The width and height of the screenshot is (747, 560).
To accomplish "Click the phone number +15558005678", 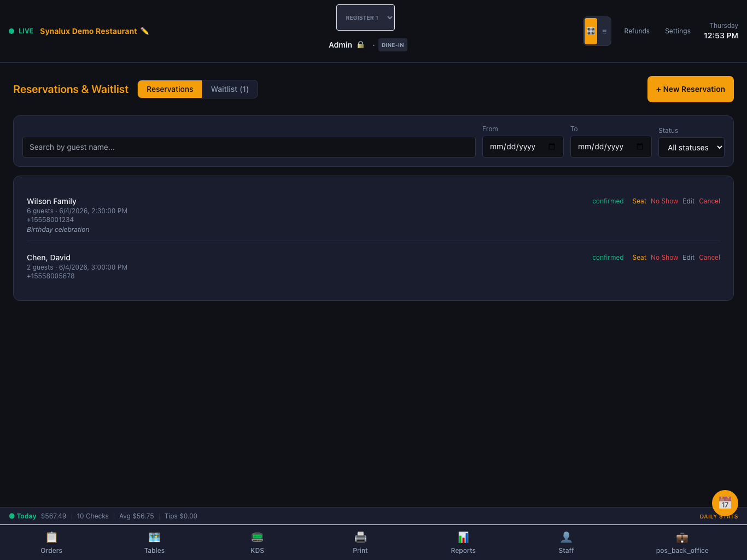I will coord(51,276).
